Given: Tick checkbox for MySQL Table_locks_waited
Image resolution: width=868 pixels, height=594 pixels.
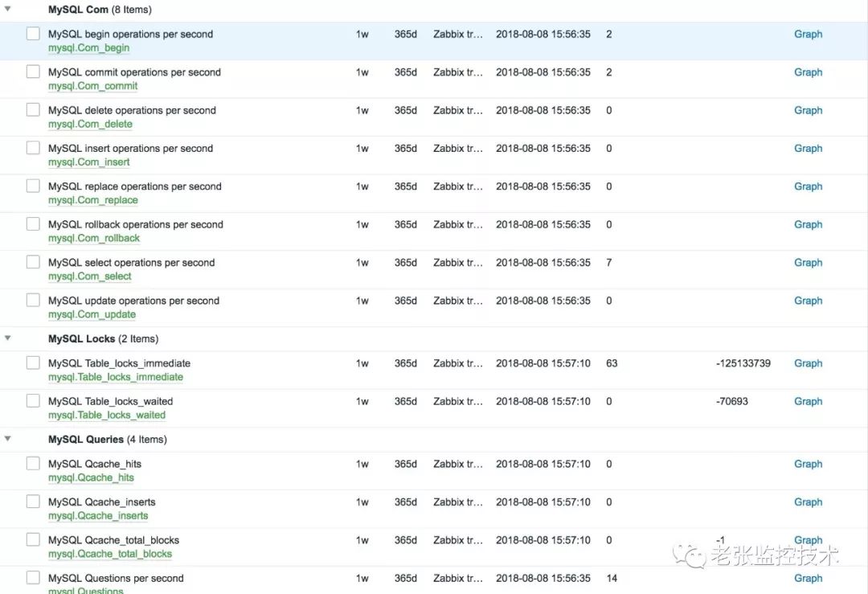Looking at the screenshot, I should point(33,401).
